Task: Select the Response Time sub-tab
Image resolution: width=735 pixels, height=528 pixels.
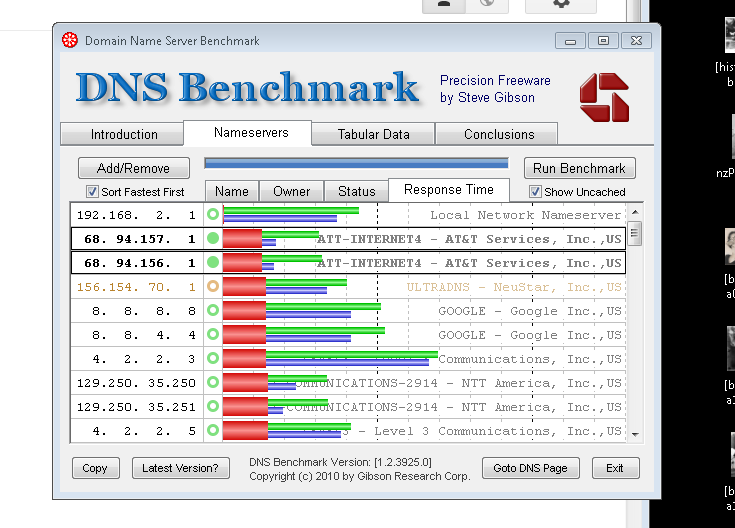Action: pos(449,190)
